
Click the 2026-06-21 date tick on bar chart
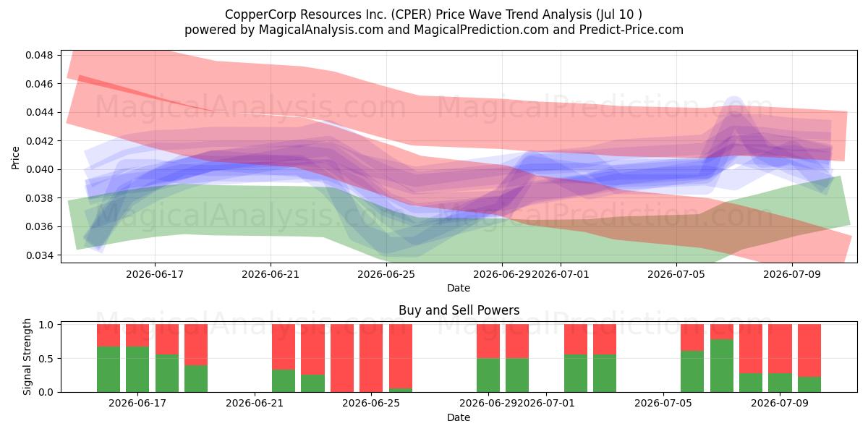tap(255, 404)
